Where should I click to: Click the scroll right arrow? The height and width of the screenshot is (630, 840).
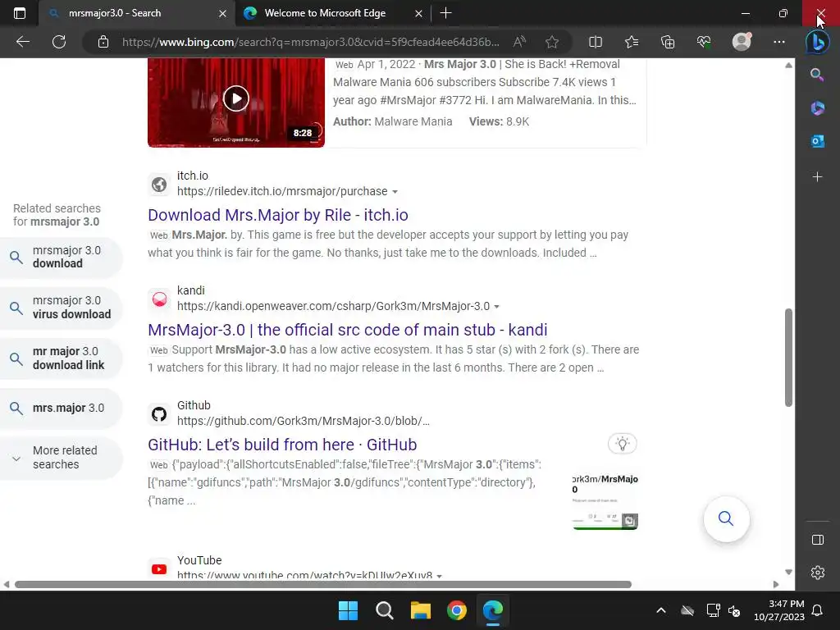tap(776, 584)
